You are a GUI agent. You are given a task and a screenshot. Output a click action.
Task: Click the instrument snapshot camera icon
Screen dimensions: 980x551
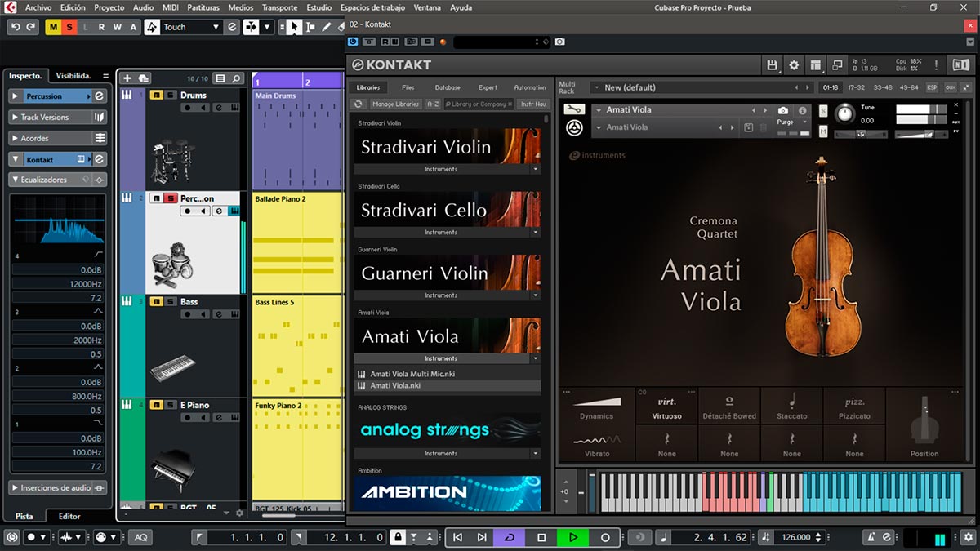(783, 110)
